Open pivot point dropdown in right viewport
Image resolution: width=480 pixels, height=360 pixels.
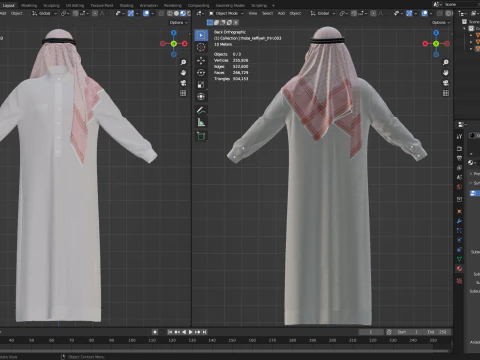[343, 13]
